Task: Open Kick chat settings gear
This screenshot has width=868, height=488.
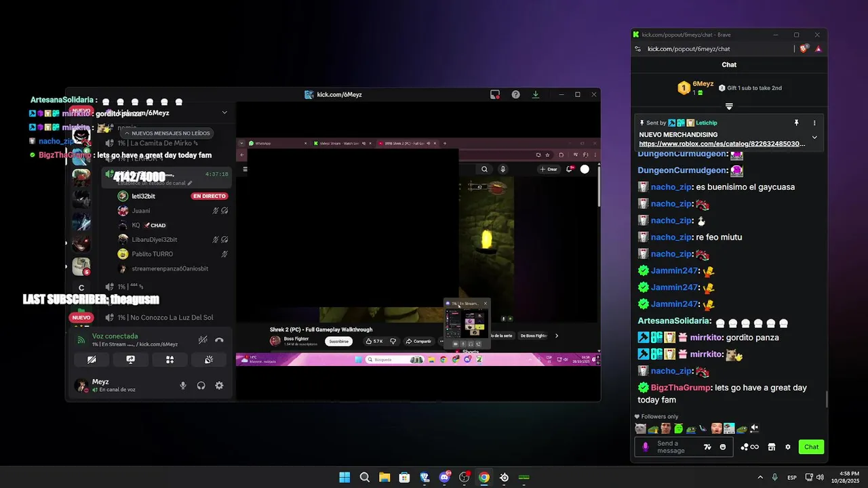Action: [788, 447]
